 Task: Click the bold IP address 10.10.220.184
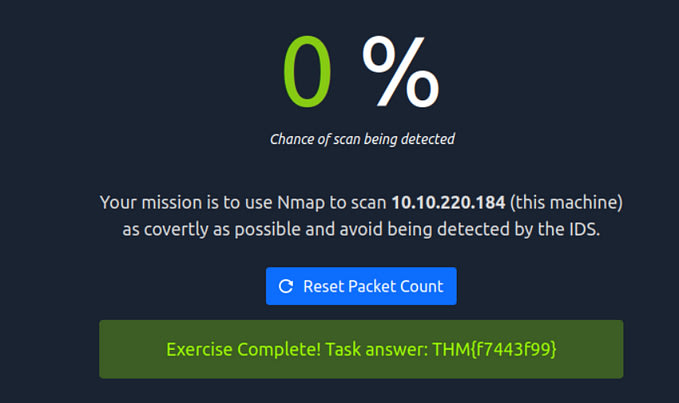(448, 203)
